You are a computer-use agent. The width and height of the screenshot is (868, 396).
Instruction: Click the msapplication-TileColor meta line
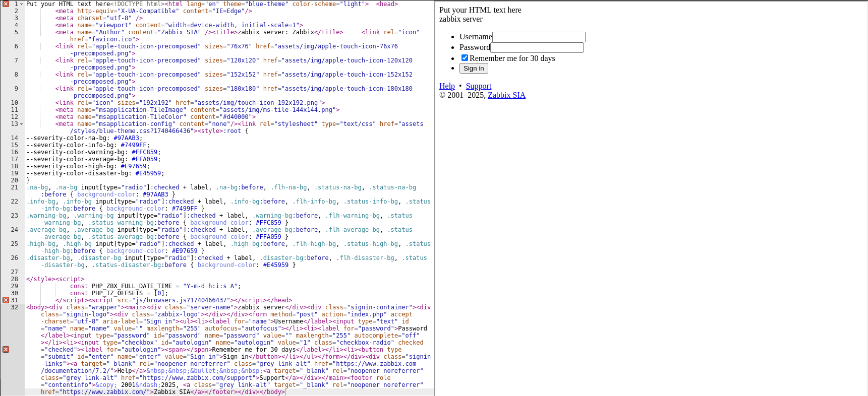[x=155, y=117]
